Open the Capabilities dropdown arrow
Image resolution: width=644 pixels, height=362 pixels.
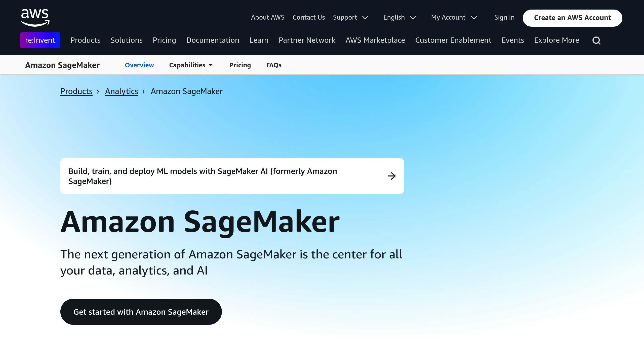pyautogui.click(x=211, y=65)
